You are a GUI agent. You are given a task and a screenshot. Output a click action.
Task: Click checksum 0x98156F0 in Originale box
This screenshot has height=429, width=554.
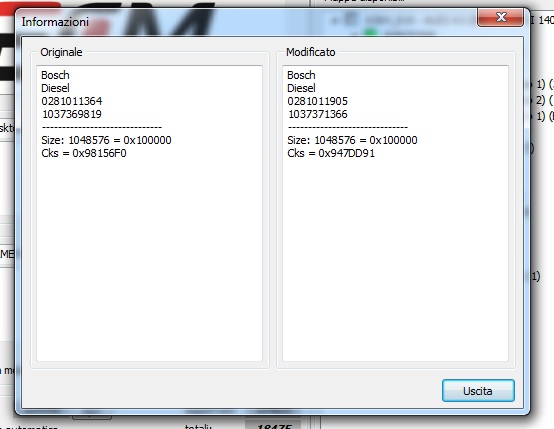84,153
